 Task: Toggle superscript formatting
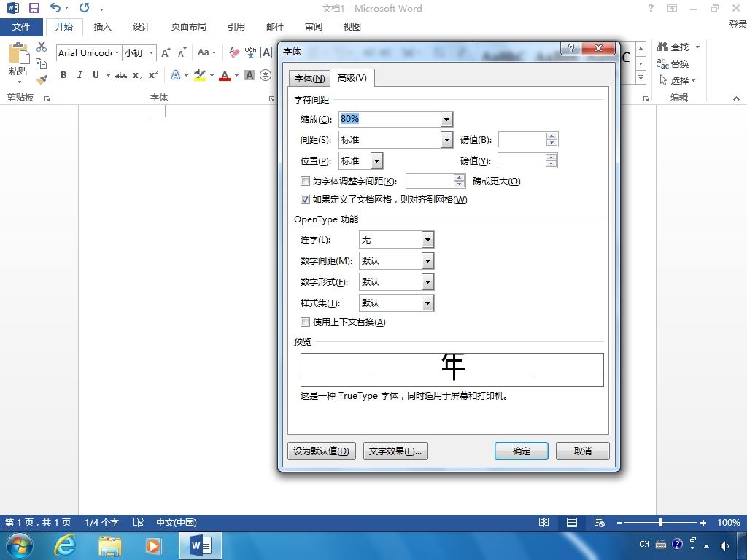point(153,75)
